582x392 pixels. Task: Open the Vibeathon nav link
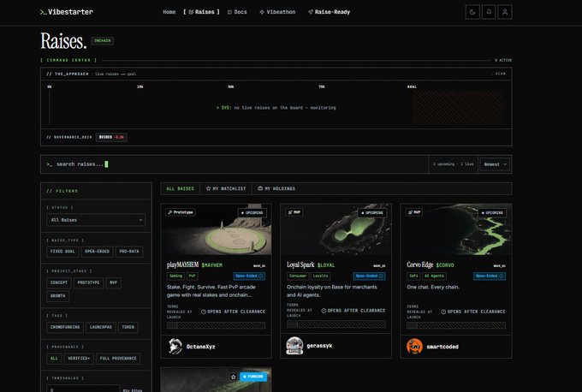pyautogui.click(x=277, y=12)
